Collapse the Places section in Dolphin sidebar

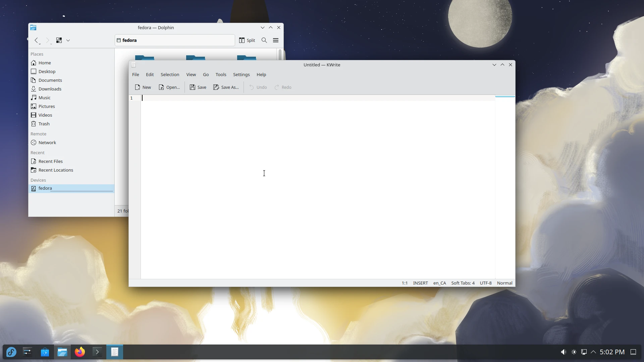[37, 54]
